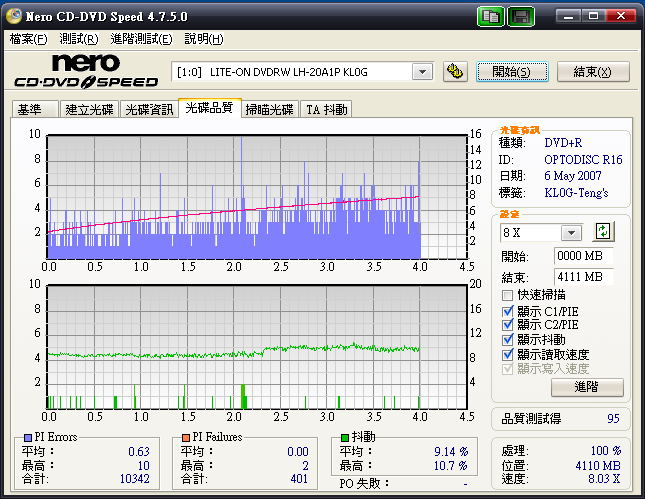Expand the LITE-ON drive selection dropdown
Viewport: 645px width, 499px height.
(422, 72)
